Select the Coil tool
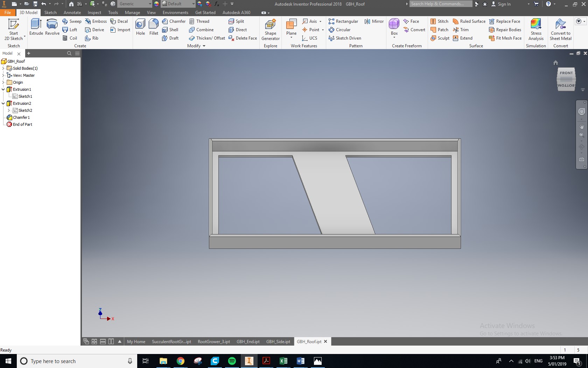Screen dimensions: 588x368 coord(70,38)
